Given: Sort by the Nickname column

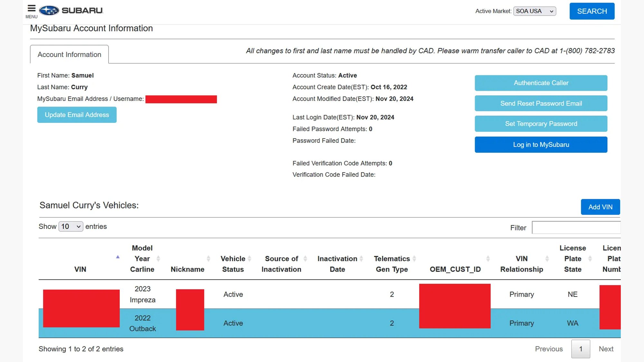Looking at the screenshot, I should (x=188, y=269).
